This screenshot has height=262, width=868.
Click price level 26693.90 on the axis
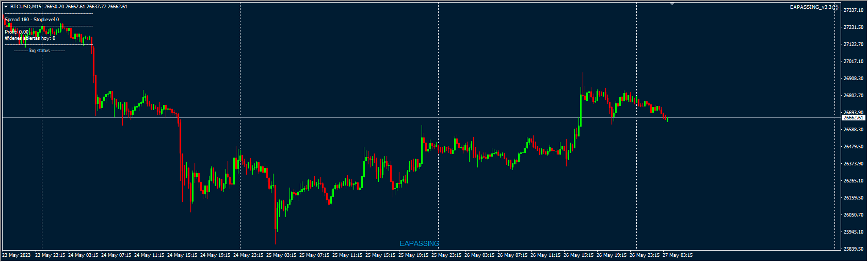[x=854, y=113]
